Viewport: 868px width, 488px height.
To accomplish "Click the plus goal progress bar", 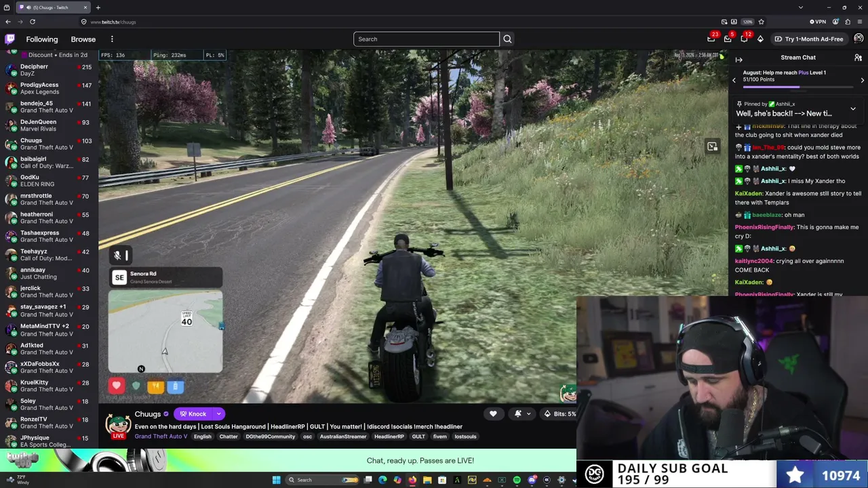I will click(x=797, y=87).
